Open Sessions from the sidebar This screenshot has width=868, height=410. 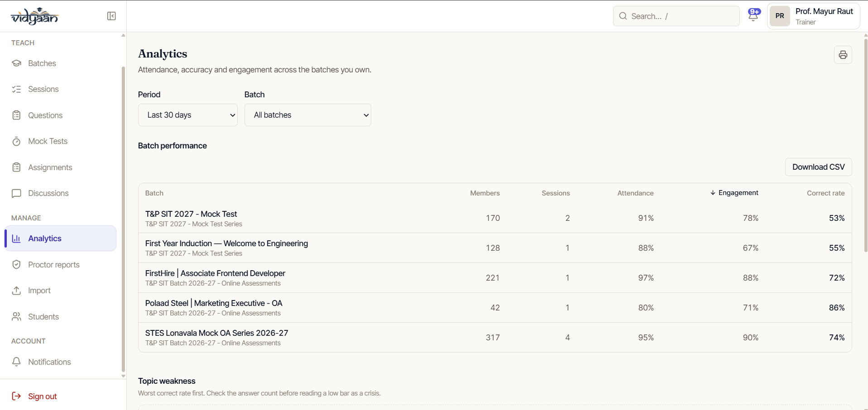tap(60, 89)
